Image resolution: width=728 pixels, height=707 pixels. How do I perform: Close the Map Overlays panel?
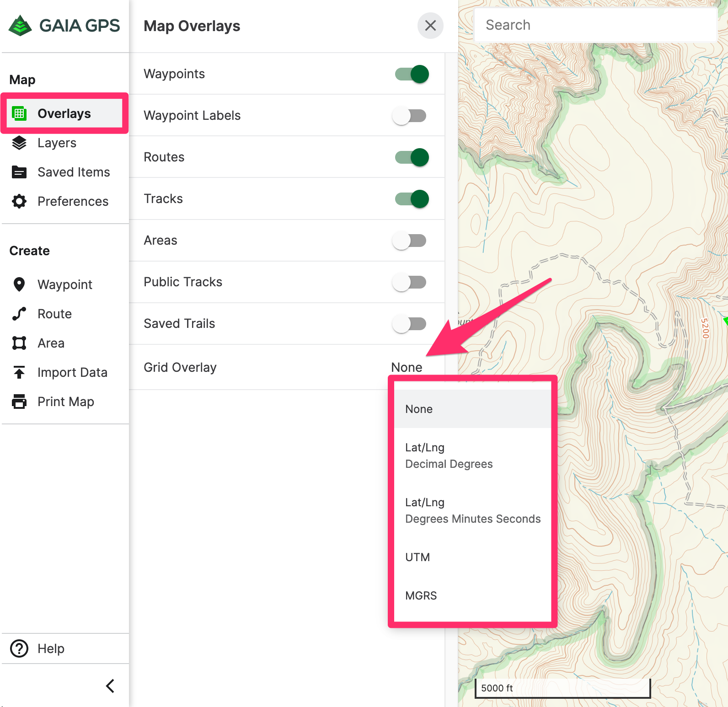[430, 26]
